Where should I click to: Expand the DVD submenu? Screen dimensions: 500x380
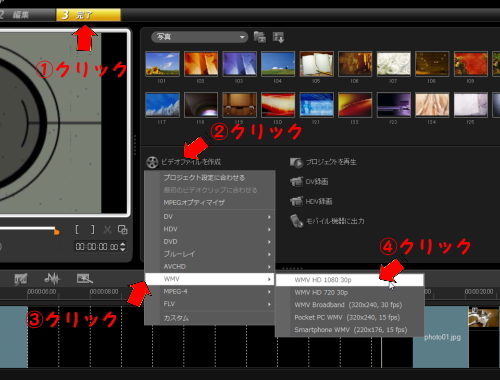pos(210,241)
